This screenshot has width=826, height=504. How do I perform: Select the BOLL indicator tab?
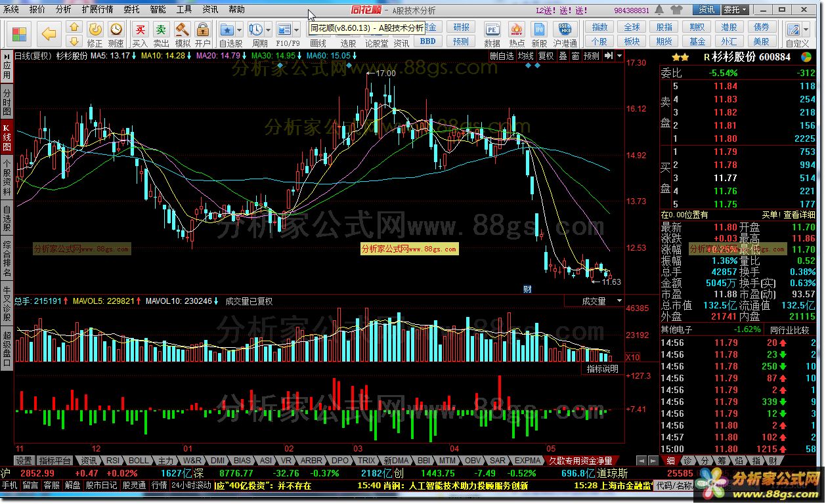coord(139,461)
